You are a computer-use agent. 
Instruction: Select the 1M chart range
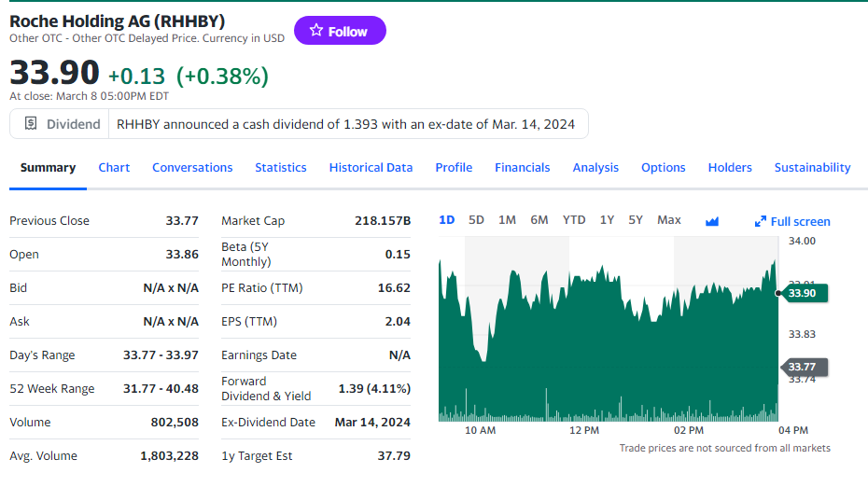pos(507,220)
